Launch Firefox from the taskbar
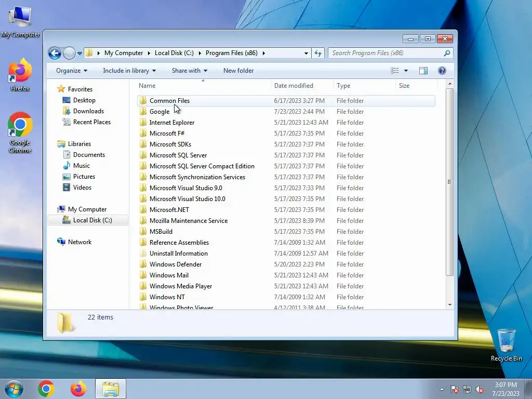 coord(78,389)
